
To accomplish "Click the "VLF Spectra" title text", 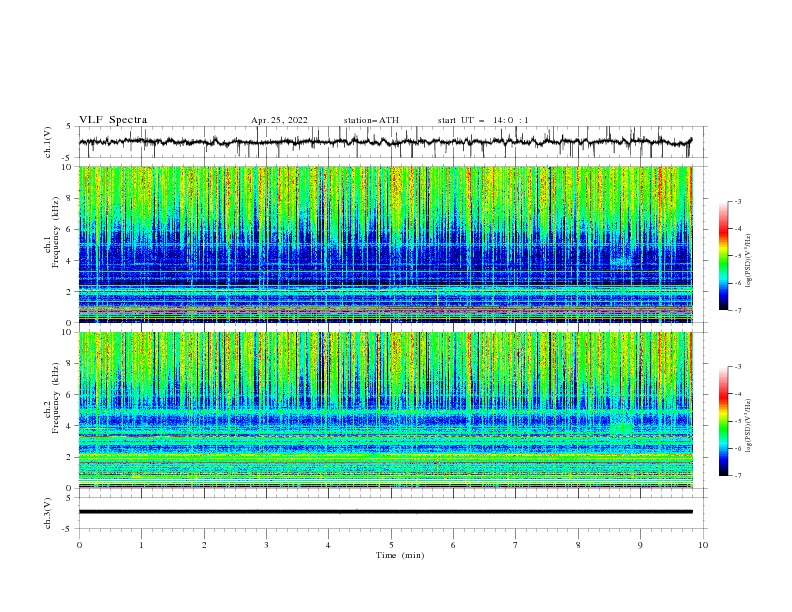I will [x=113, y=120].
